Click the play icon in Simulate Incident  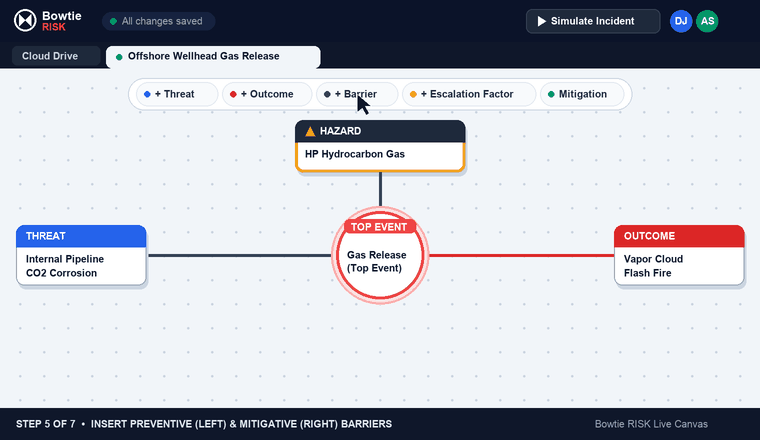[541, 21]
